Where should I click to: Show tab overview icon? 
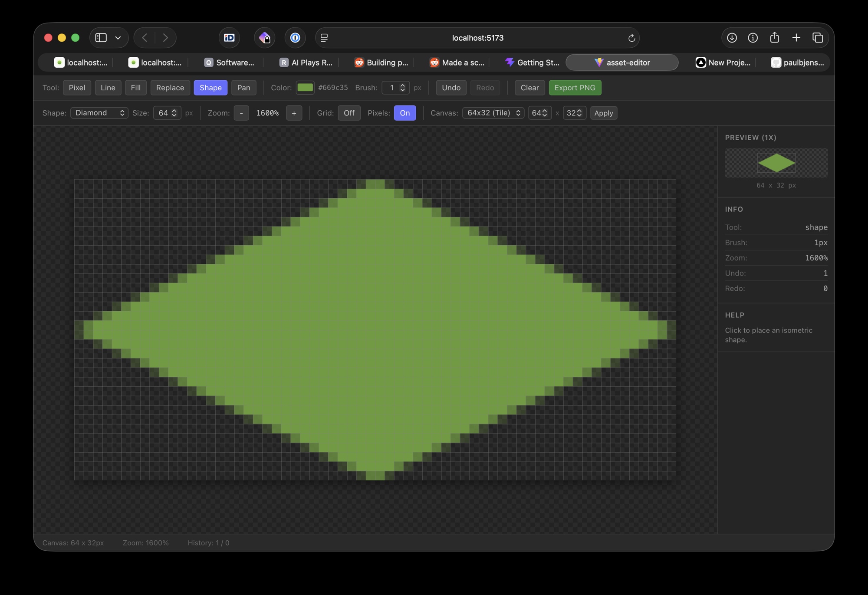(x=818, y=38)
